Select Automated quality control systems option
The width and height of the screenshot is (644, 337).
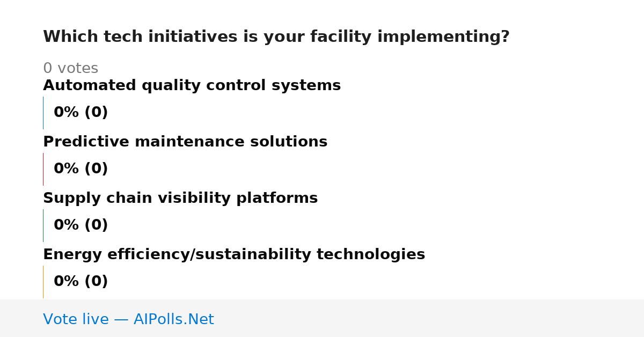coord(192,86)
